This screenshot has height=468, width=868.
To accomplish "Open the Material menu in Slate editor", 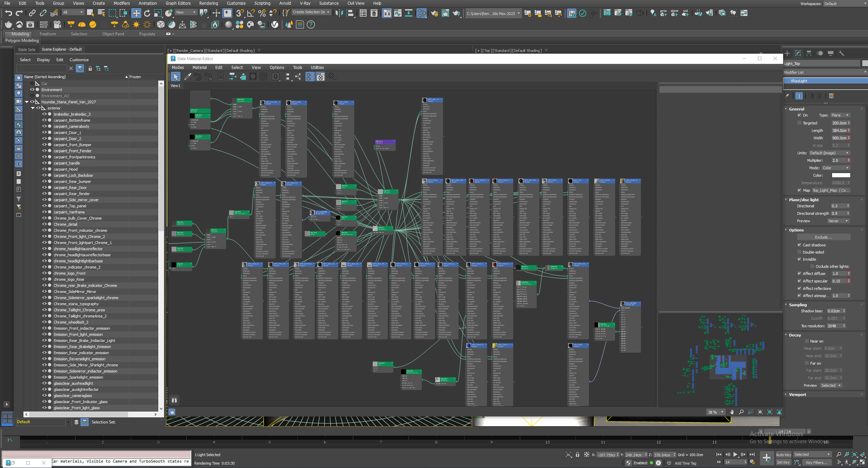I will pos(199,68).
